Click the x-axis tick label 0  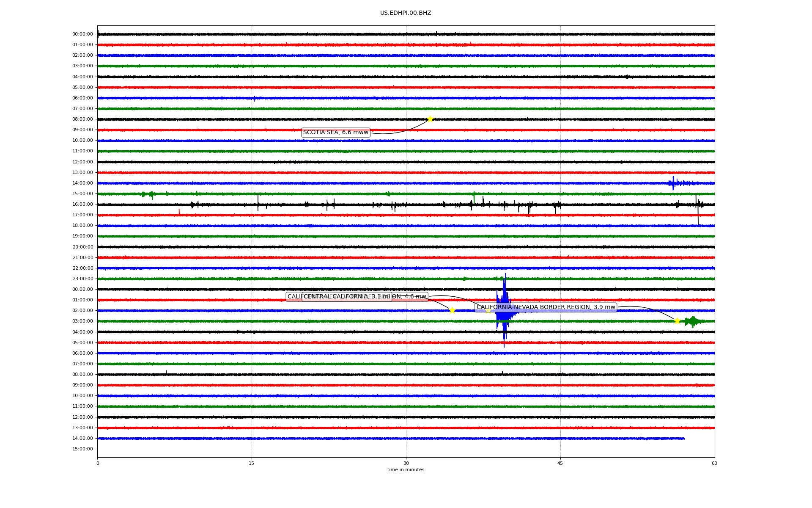coord(98,463)
